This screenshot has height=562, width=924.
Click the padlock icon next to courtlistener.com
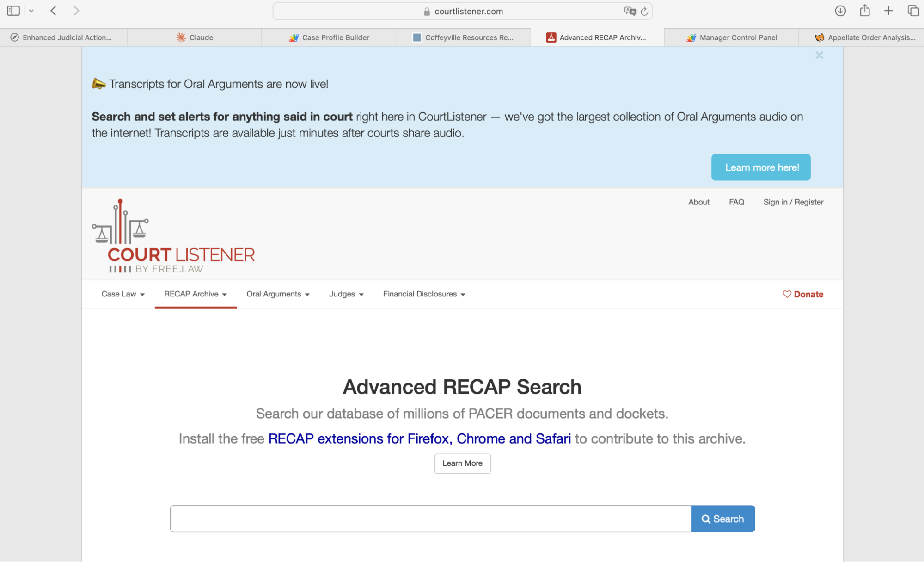tap(426, 11)
